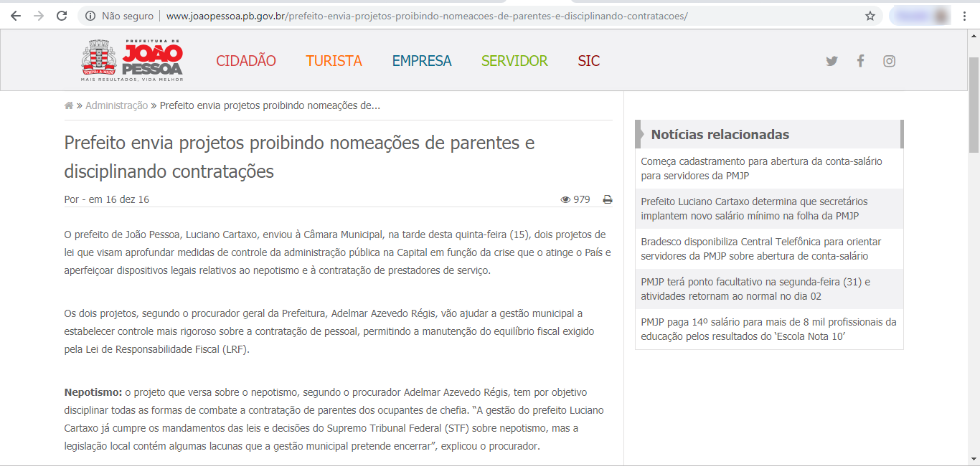Click the João Pessoa Prefeitura logo
The height and width of the screenshot is (469, 980).
click(x=132, y=60)
